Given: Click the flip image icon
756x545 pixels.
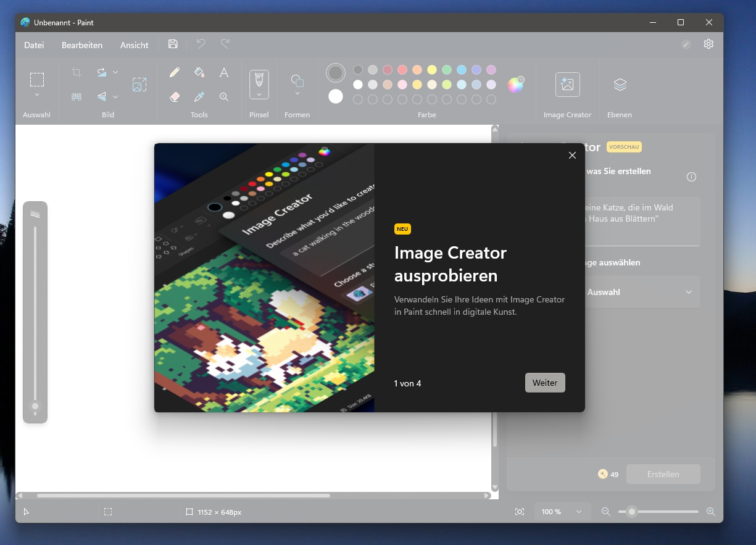Looking at the screenshot, I should 102,96.
